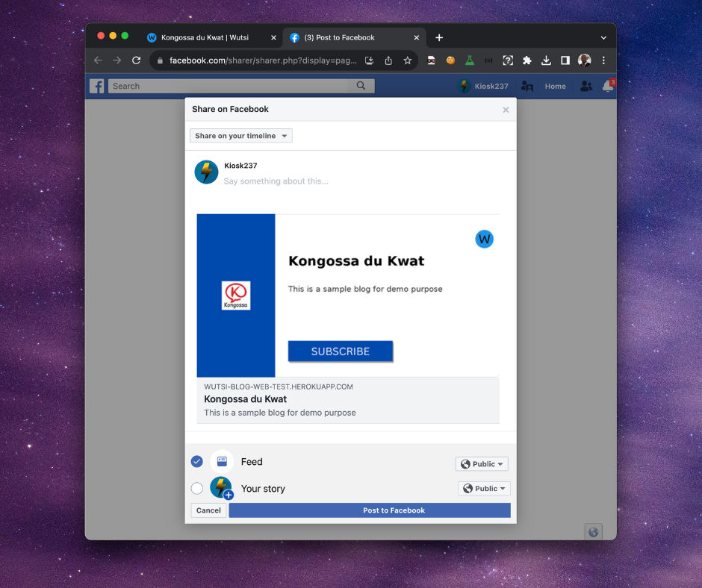
Task: Click the Home link in Facebook header
Action: pyautogui.click(x=555, y=86)
